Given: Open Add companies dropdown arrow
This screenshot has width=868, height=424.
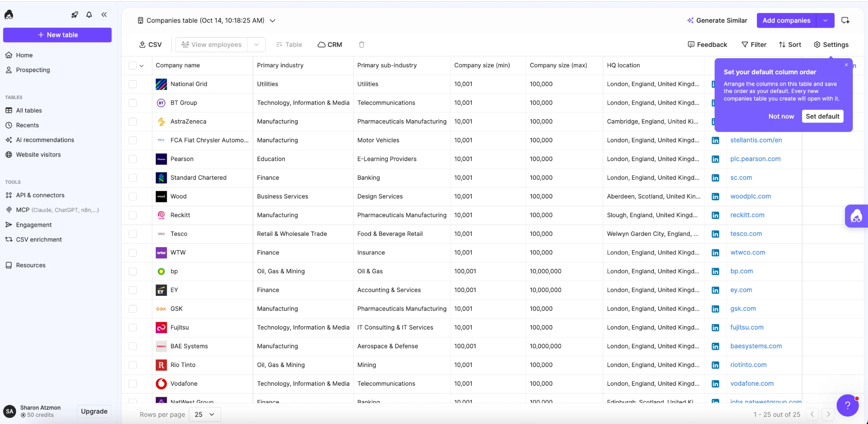Looking at the screenshot, I should 825,20.
